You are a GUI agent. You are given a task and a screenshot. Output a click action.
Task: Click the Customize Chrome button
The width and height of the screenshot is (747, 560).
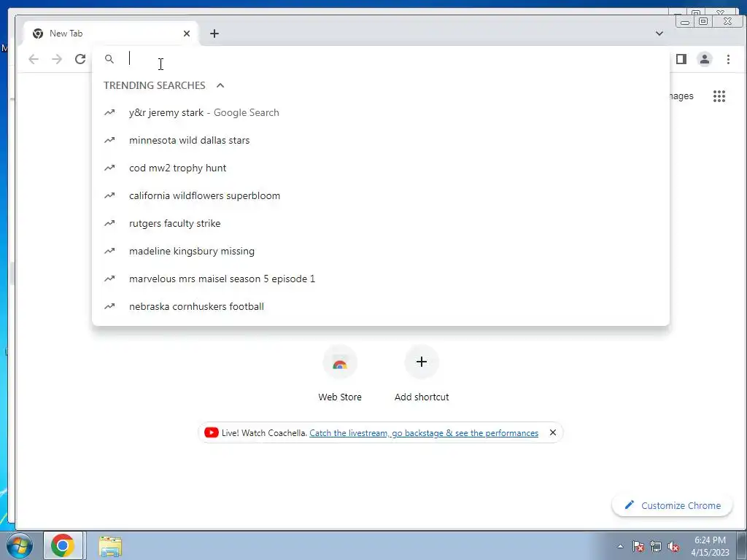click(x=672, y=505)
